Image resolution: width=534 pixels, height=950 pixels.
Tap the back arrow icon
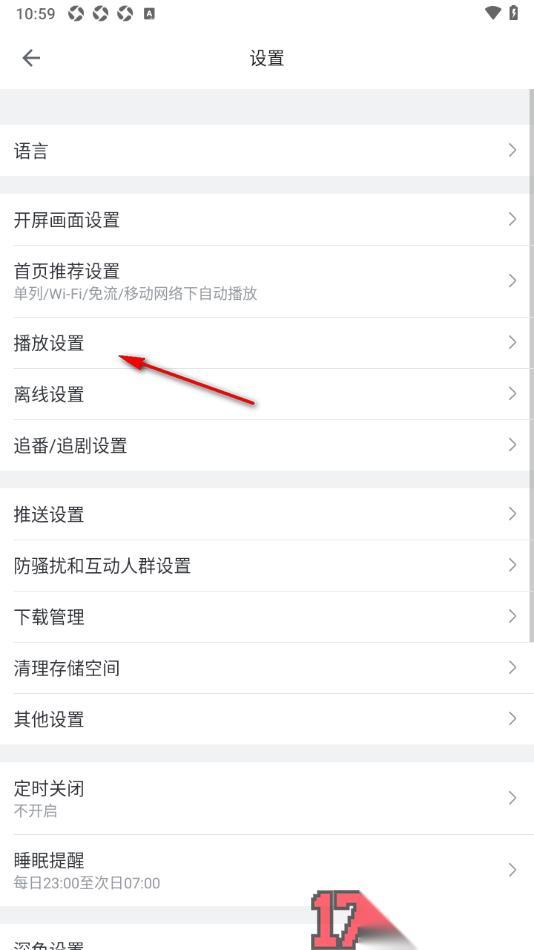(31, 58)
